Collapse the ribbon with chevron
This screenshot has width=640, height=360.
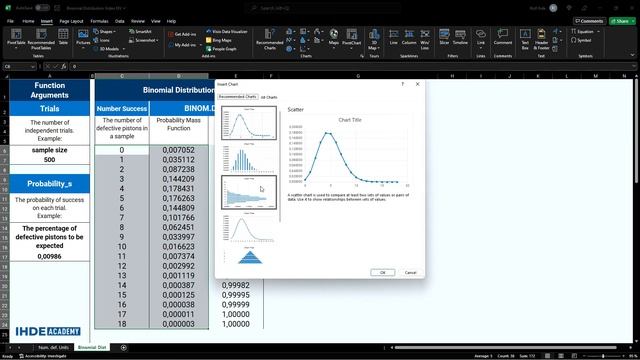pyautogui.click(x=632, y=55)
